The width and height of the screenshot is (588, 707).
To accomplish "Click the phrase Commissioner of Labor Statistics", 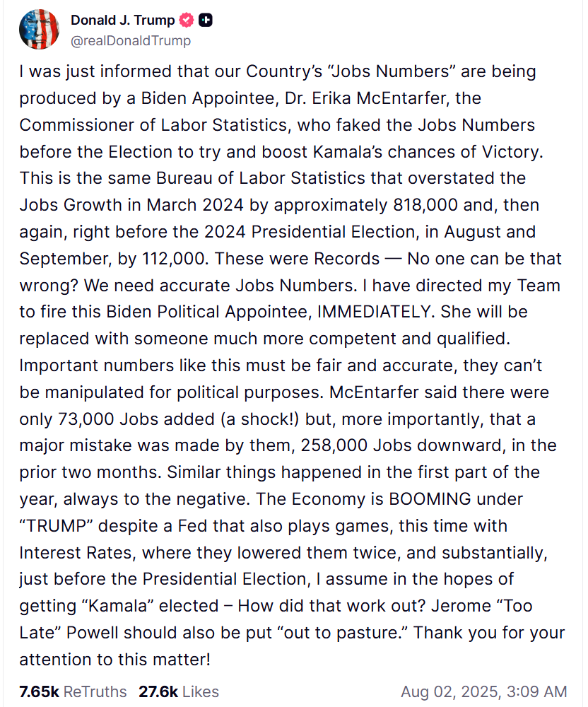I will point(153,125).
